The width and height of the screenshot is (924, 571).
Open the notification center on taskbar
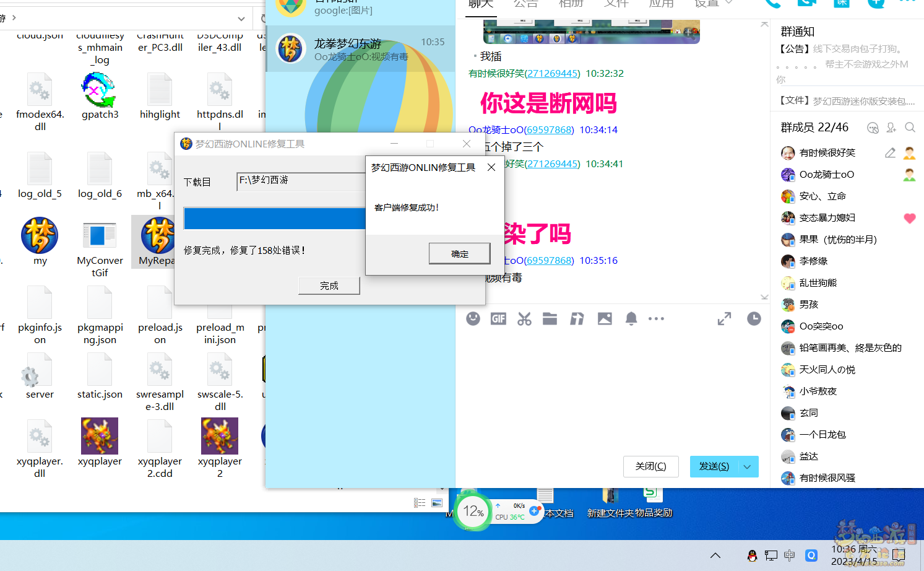tap(899, 555)
